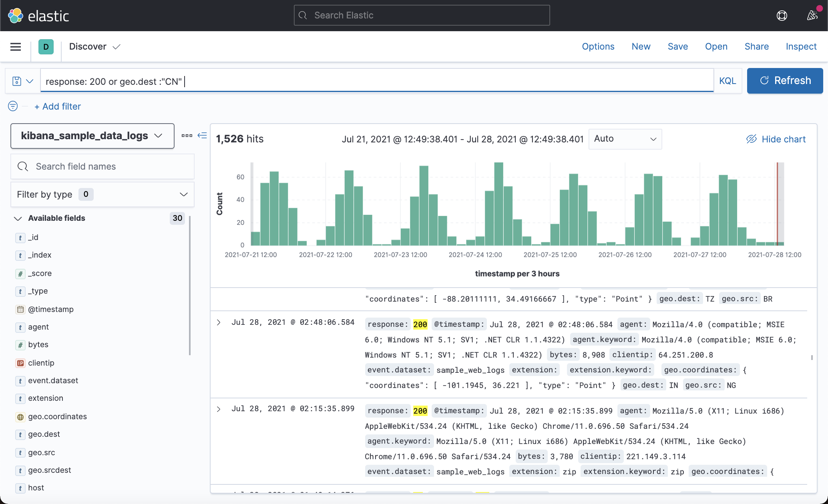Screen dimensions: 828x504
Task: Click the filter options icon beside Add filter
Action: tap(12, 106)
